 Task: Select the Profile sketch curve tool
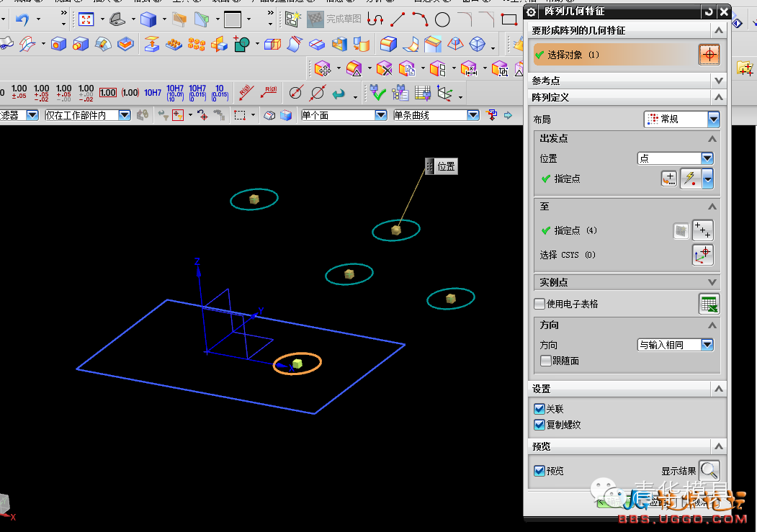point(375,19)
